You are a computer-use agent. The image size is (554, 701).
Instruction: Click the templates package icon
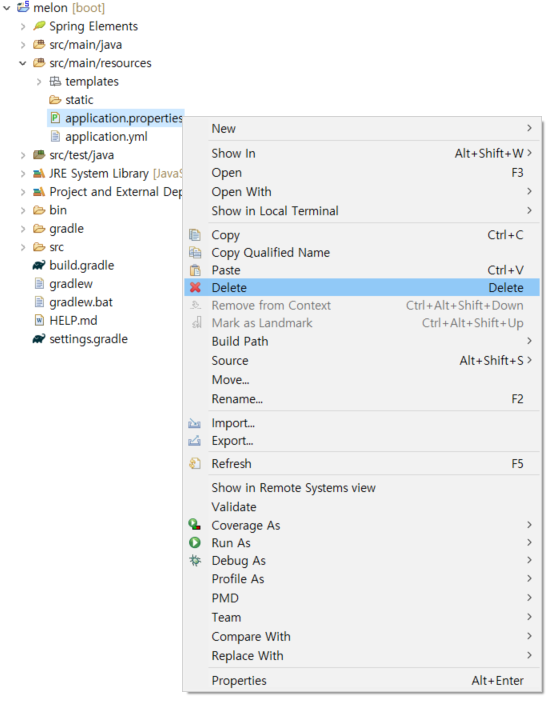coord(55,81)
